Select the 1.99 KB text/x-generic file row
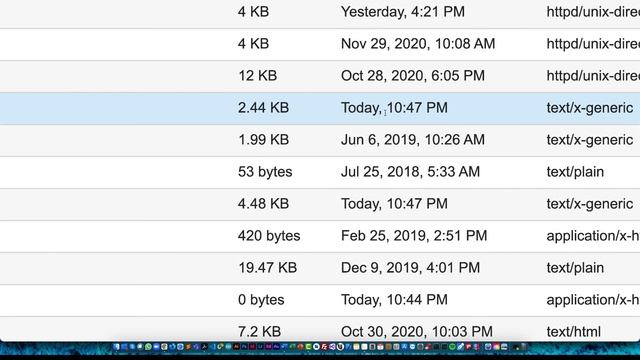The image size is (640, 360). (320, 140)
